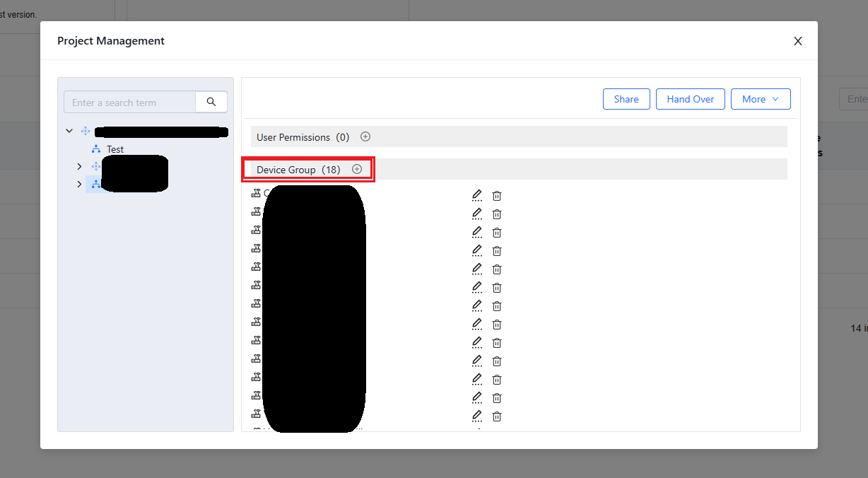This screenshot has height=478, width=868.
Task: Click the User Permissions section header
Action: pos(293,137)
